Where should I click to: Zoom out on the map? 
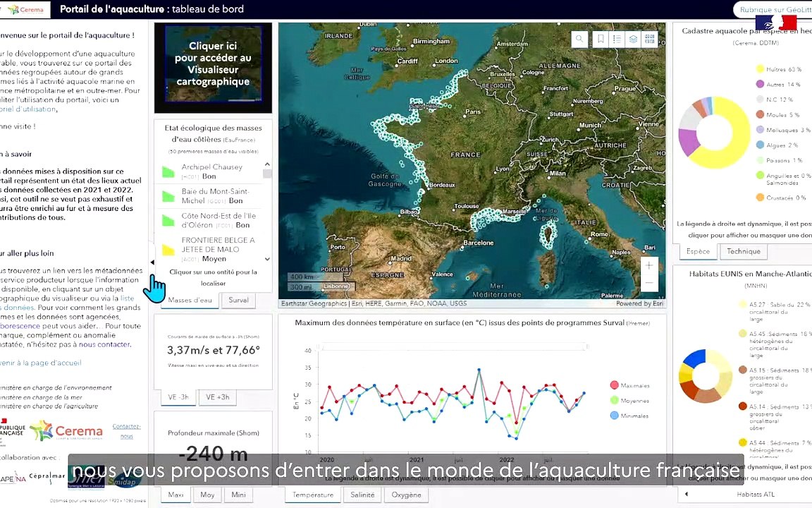(648, 282)
